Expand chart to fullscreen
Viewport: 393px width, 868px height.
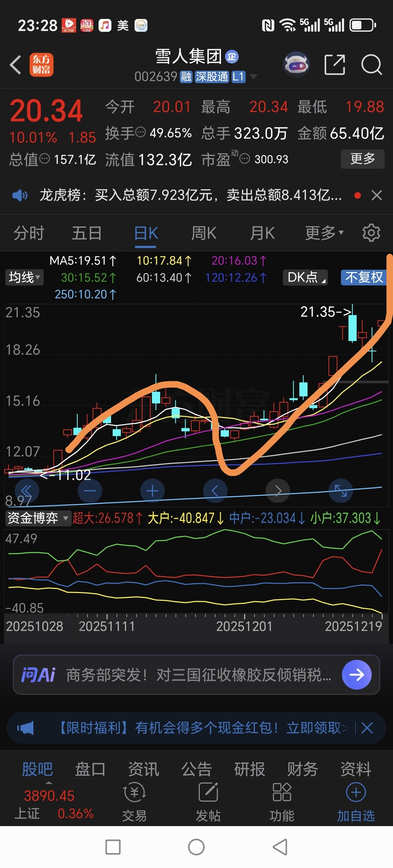(340, 491)
